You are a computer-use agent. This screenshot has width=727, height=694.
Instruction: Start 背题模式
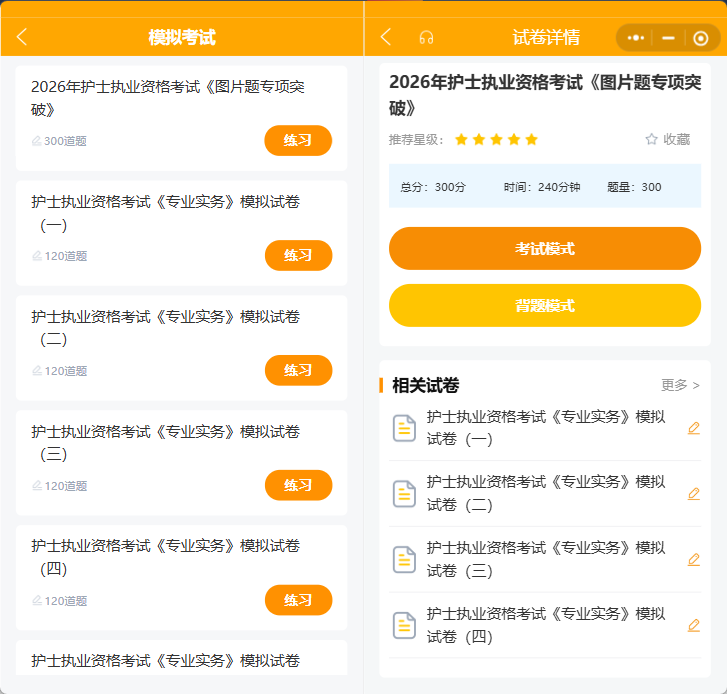click(545, 306)
